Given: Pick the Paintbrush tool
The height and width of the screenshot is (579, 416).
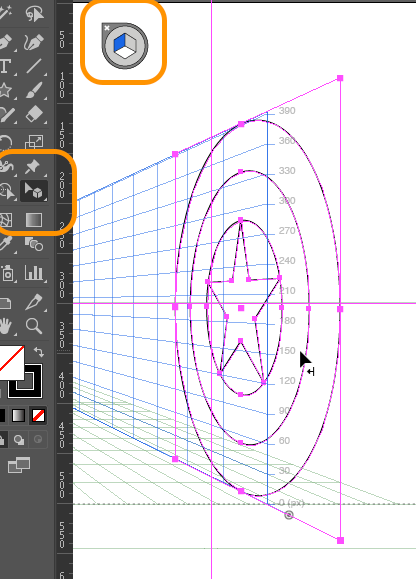Looking at the screenshot, I should [x=34, y=90].
